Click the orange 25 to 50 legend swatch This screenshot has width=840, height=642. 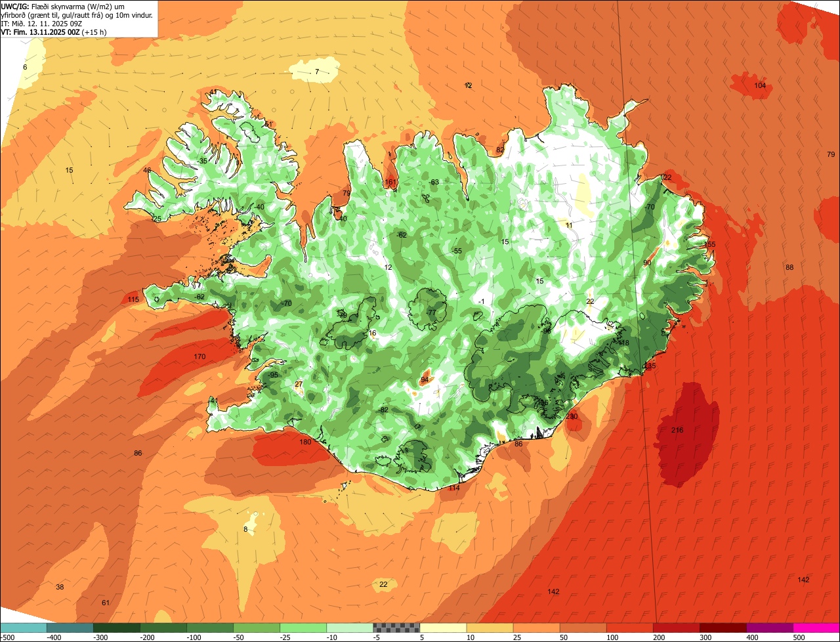[x=535, y=628]
